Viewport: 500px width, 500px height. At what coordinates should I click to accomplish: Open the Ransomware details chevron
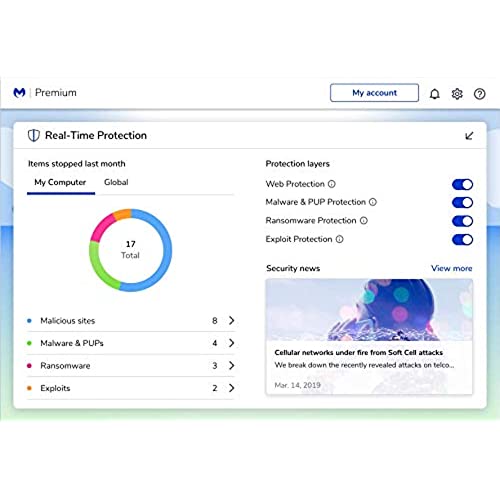click(232, 366)
